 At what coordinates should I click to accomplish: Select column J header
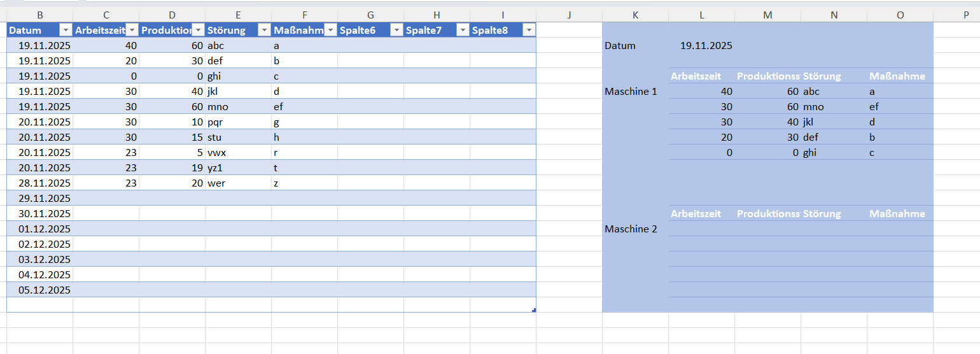click(569, 15)
